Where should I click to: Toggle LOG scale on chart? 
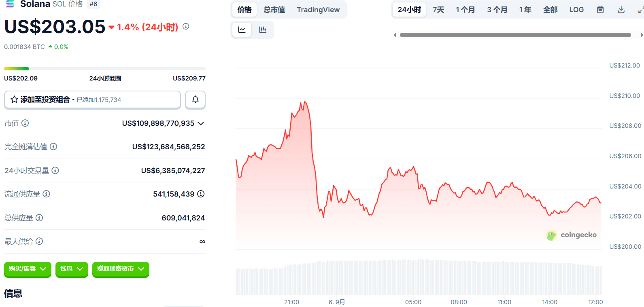(x=576, y=10)
